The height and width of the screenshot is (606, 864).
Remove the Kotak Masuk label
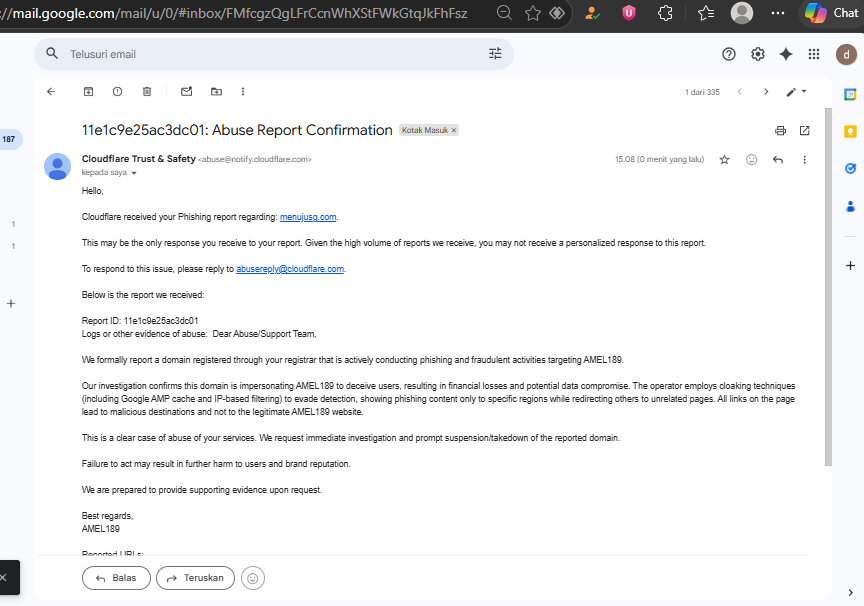point(454,131)
